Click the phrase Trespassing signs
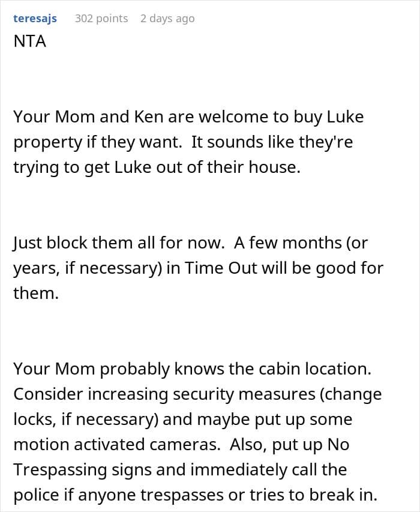Viewport: 420px width, 512px height. pyautogui.click(x=83, y=469)
